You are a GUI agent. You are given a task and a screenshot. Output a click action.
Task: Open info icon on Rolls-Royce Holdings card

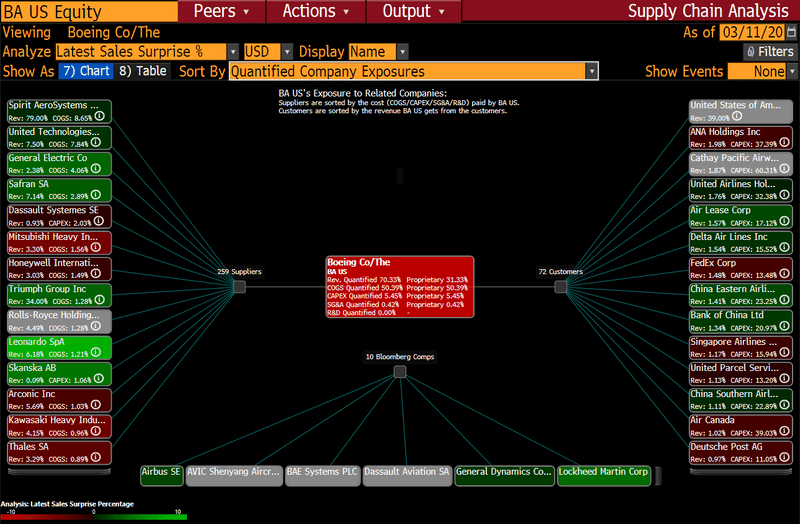(96, 326)
